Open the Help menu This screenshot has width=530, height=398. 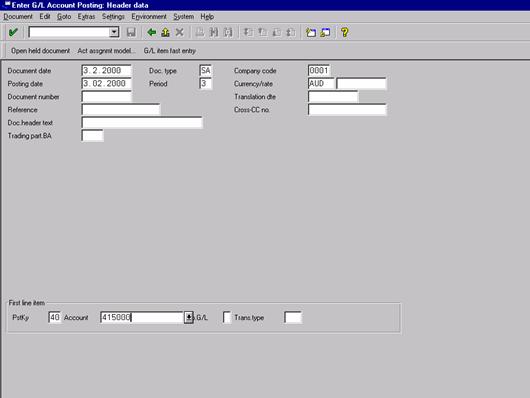point(207,17)
